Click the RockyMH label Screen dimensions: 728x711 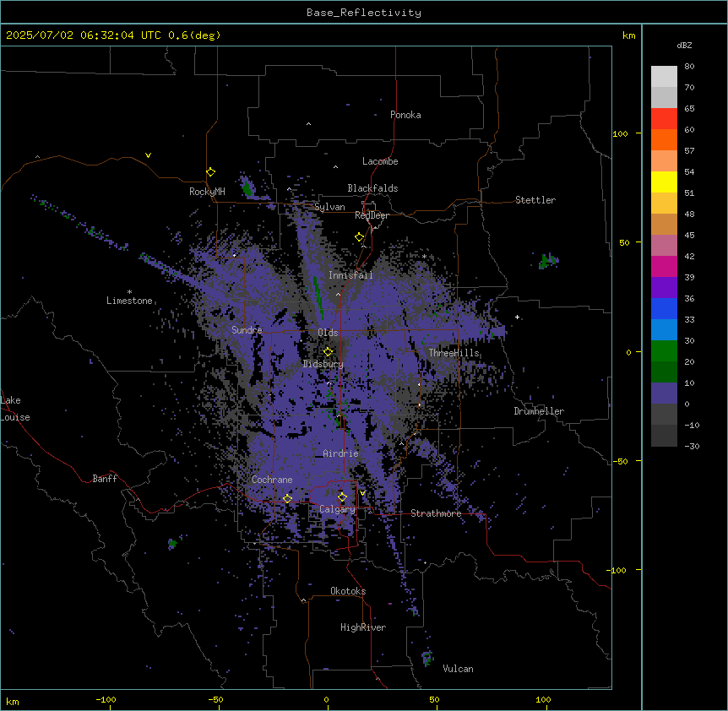(207, 192)
